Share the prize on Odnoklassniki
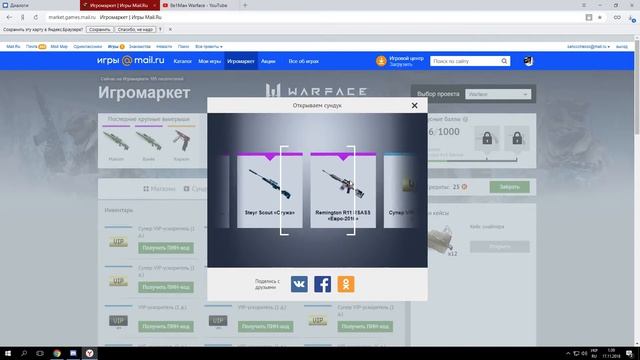Viewport: 640px width, 360px height. coord(346,284)
